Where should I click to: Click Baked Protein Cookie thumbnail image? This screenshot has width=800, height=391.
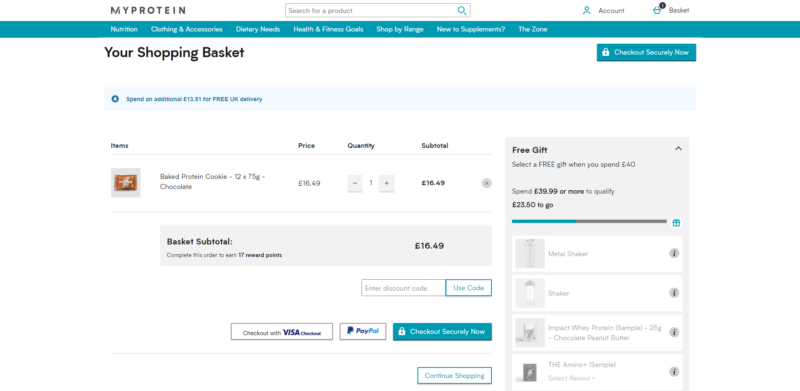pyautogui.click(x=126, y=183)
